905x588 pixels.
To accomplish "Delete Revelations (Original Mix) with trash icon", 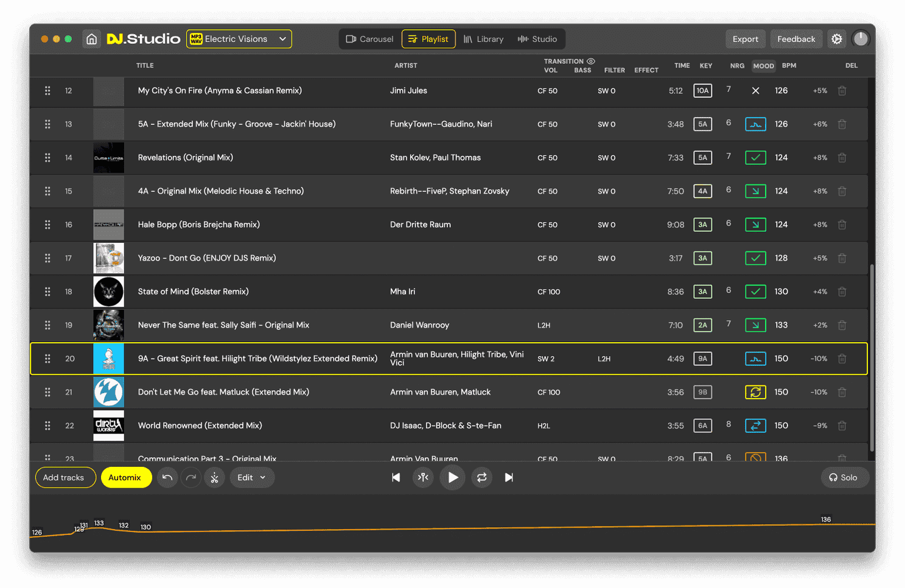I will pos(842,158).
